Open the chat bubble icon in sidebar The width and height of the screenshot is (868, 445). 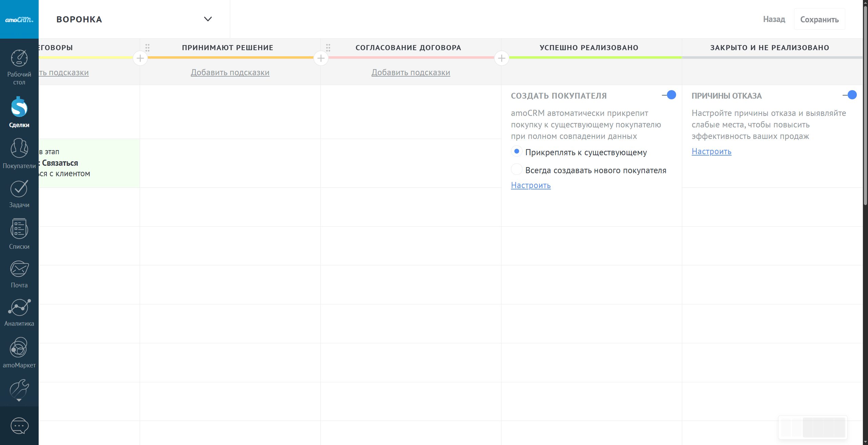19,426
